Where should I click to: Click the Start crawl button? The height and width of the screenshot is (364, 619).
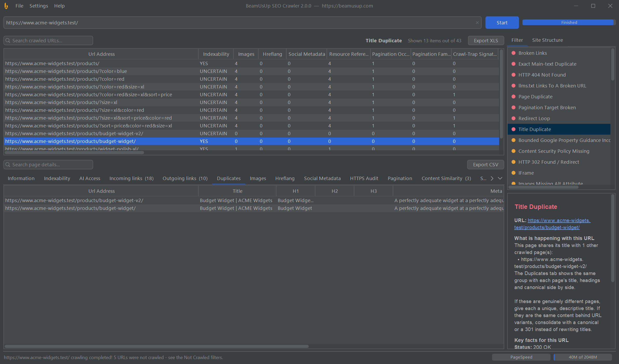click(x=502, y=23)
